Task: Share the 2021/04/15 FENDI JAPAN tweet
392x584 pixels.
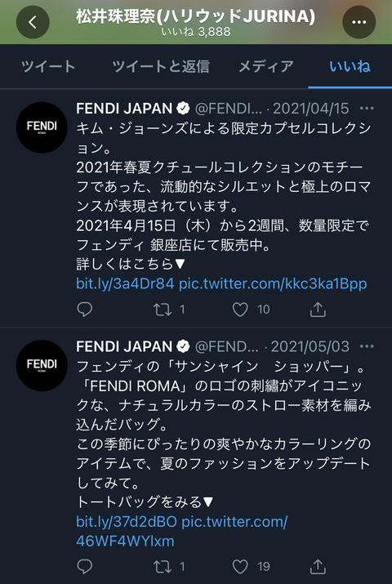Action: coord(318,310)
